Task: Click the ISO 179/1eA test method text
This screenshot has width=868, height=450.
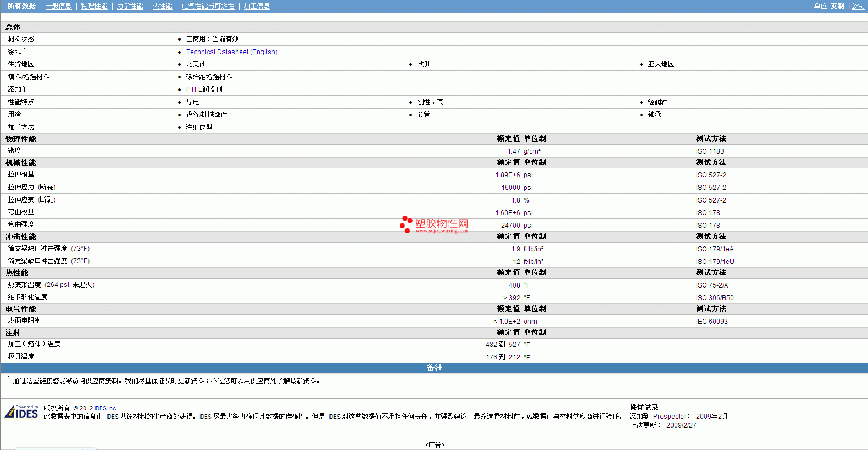Action: [x=714, y=249]
